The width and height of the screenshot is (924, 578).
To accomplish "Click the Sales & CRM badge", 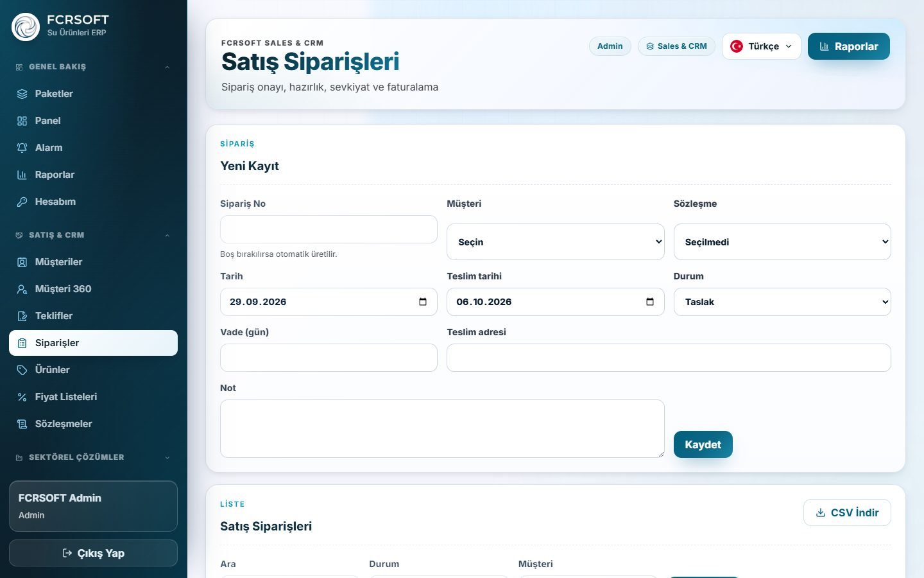I will coord(676,46).
